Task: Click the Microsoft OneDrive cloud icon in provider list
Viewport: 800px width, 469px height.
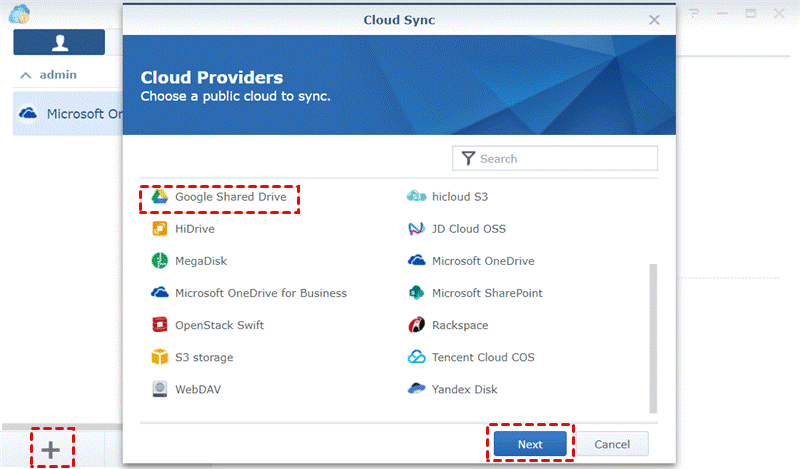Action: click(x=416, y=260)
